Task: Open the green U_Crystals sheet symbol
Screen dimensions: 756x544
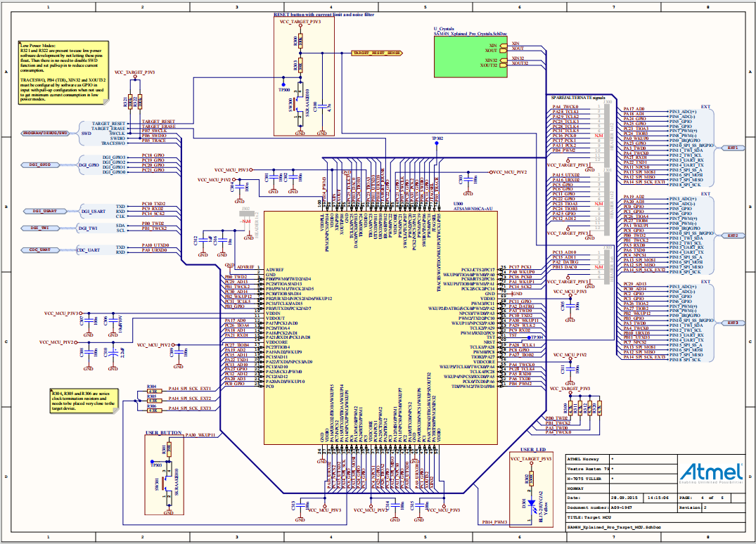Action: [x=467, y=58]
